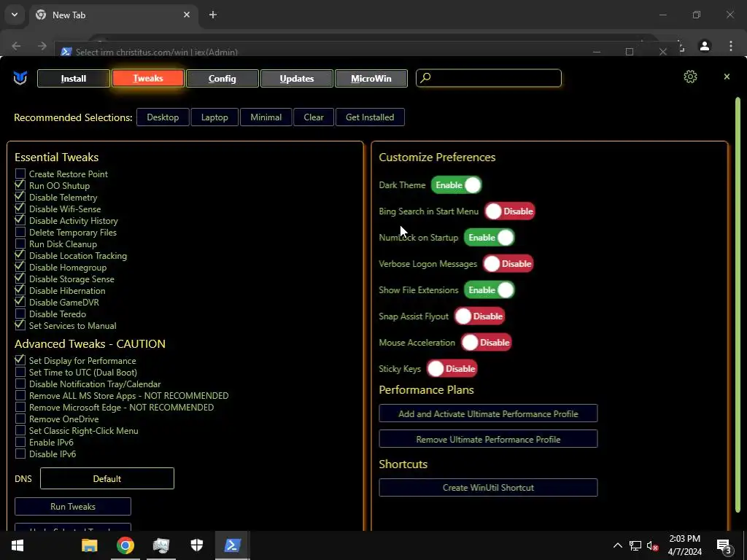Open a new Chrome tab
The height and width of the screenshot is (560, 747).
213,15
